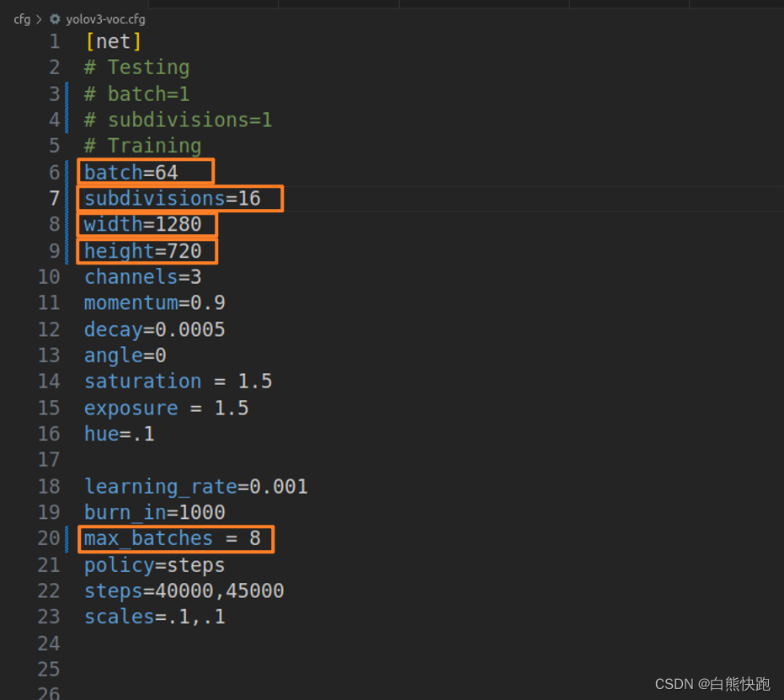Select the [net] section header text
The height and width of the screenshot is (700, 784).
click(x=113, y=40)
